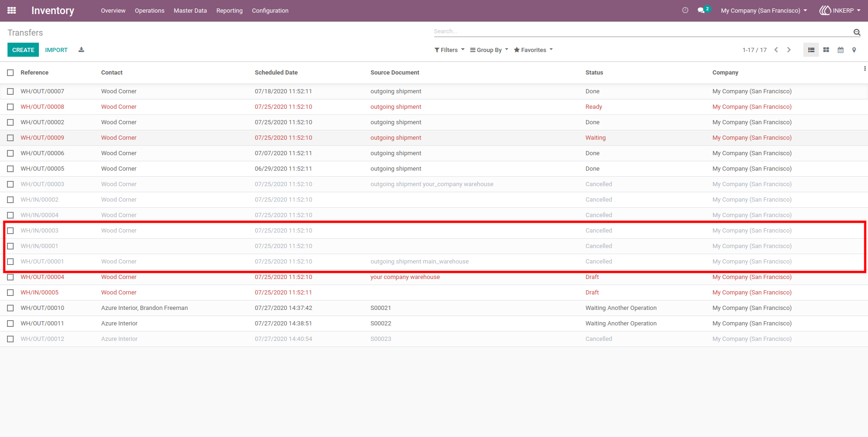Go to previous page of records
The width and height of the screenshot is (868, 437).
tap(776, 50)
